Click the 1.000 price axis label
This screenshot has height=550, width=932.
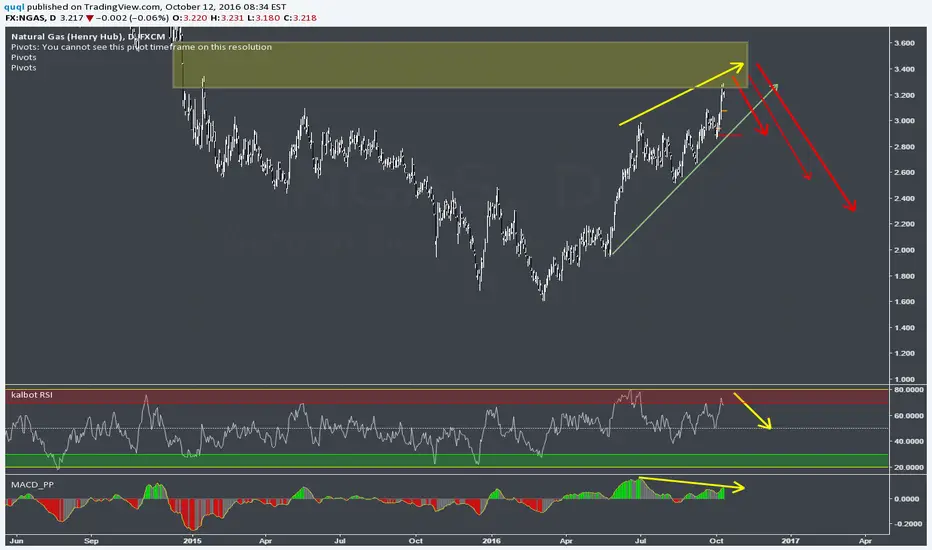[904, 379]
